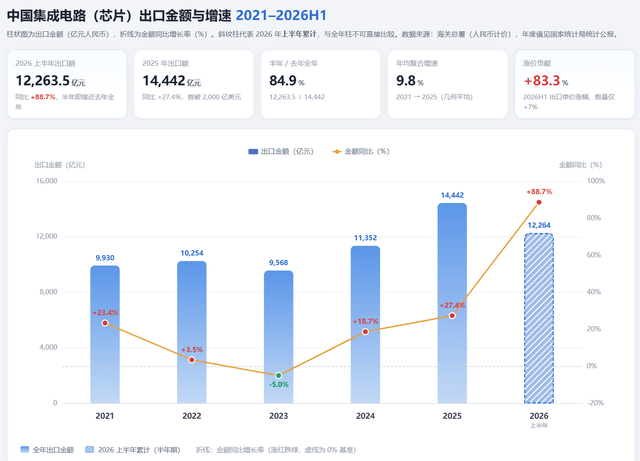
Task: Click the right axis tick 60%
Action: pos(594,255)
